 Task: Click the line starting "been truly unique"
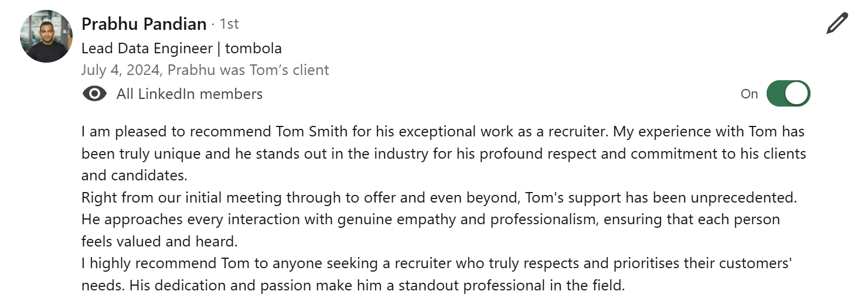click(444, 154)
